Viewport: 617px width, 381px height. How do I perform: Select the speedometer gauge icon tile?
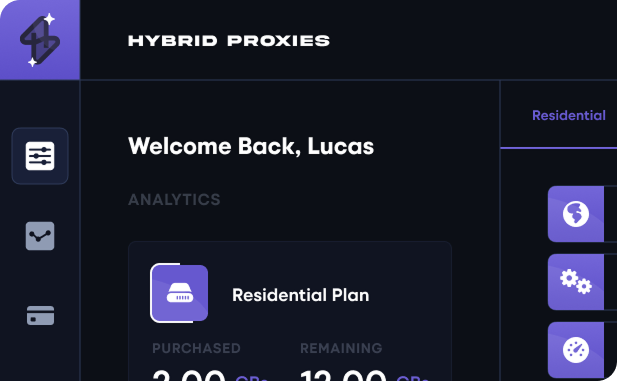point(576,350)
